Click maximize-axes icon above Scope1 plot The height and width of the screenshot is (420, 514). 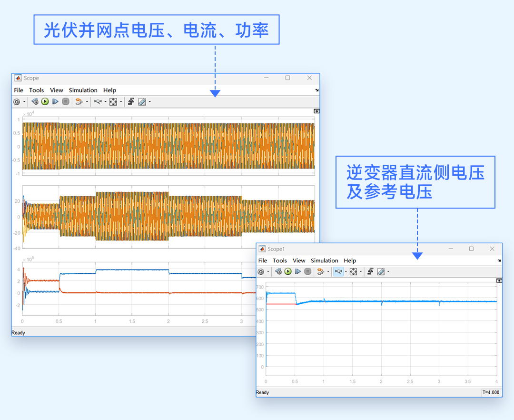click(x=499, y=280)
